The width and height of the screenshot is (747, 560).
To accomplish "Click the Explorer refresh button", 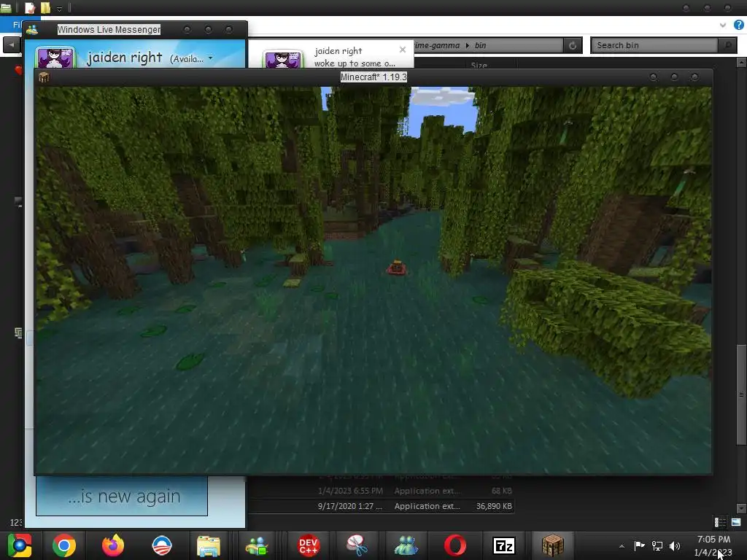I will (572, 45).
